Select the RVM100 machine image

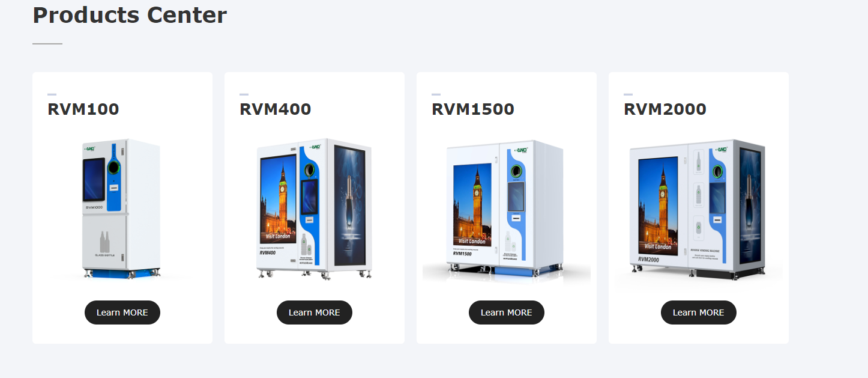click(x=122, y=209)
